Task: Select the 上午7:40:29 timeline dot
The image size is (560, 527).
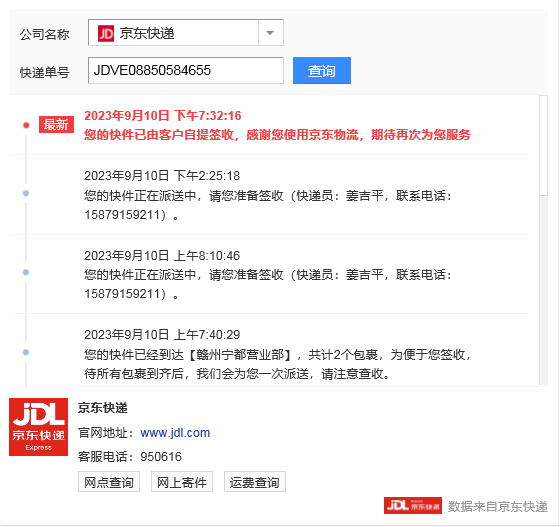Action: point(26,352)
